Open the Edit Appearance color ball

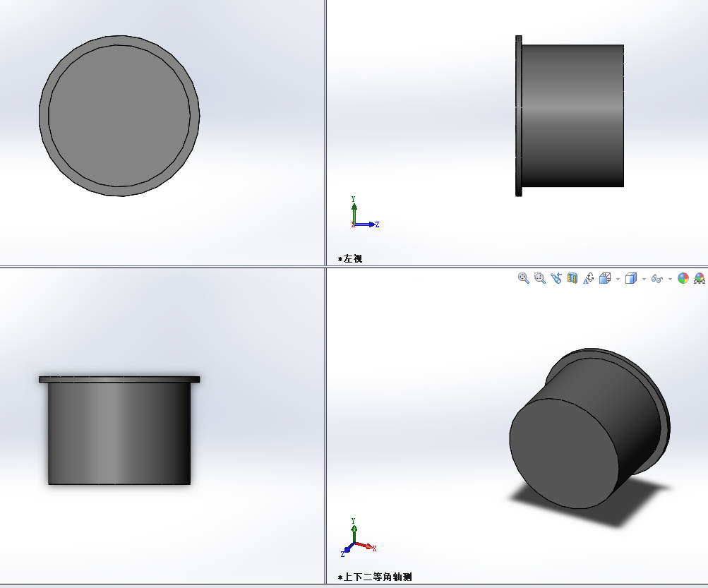(x=683, y=278)
